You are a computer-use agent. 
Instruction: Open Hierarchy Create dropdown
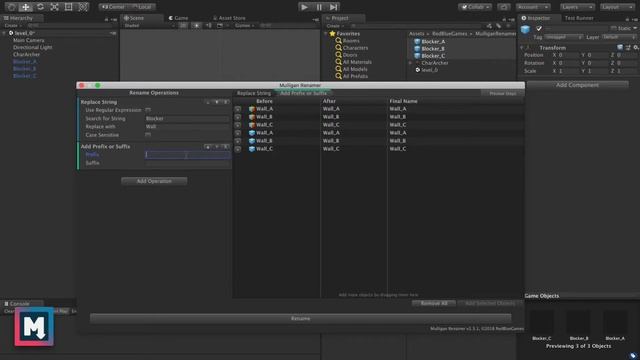(x=13, y=26)
